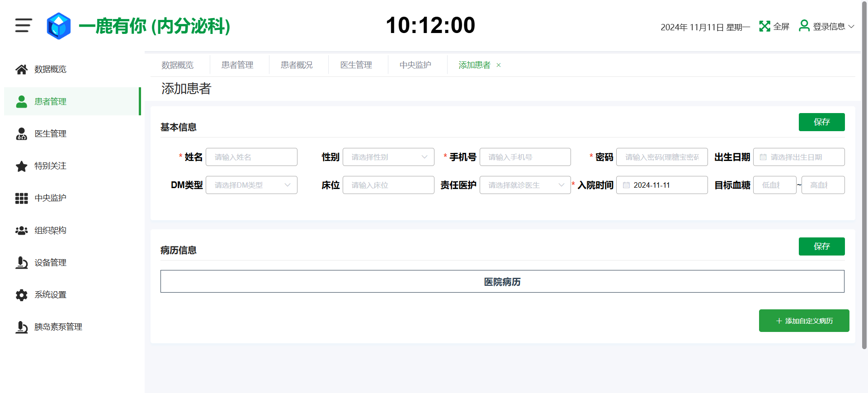Open 组织架构 in the sidebar
This screenshot has height=393, width=868.
coord(72,230)
